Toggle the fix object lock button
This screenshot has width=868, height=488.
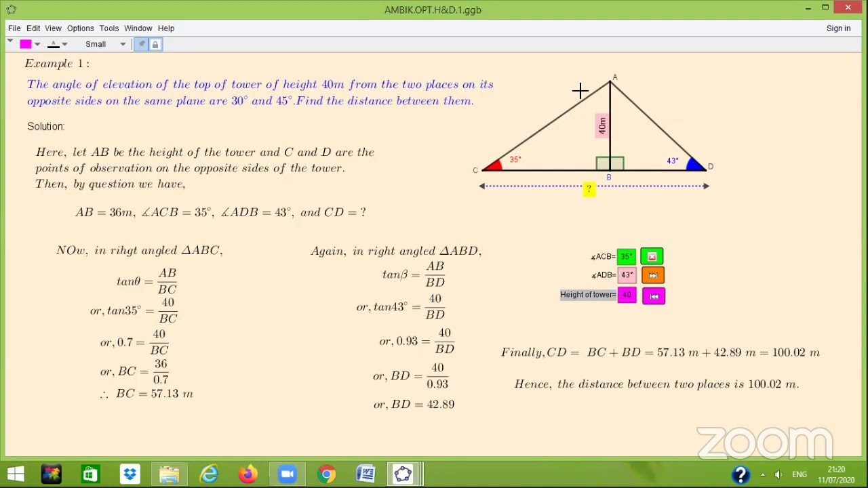pos(155,44)
